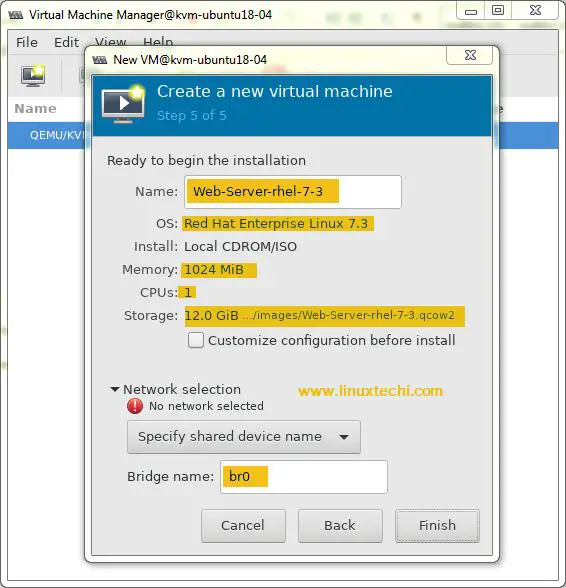The width and height of the screenshot is (566, 588).
Task: Click the Cancel button
Action: 243,526
